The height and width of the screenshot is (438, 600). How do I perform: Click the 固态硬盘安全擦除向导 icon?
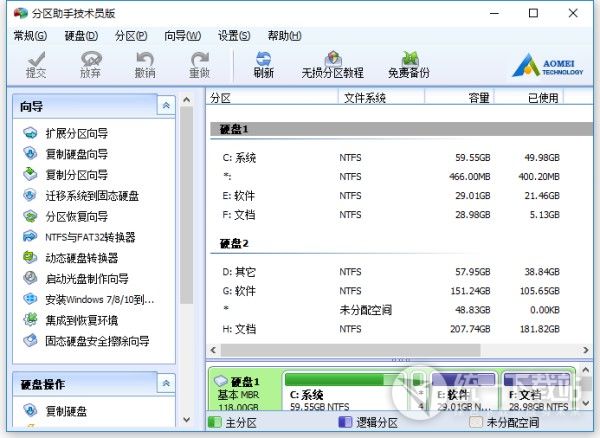point(30,340)
